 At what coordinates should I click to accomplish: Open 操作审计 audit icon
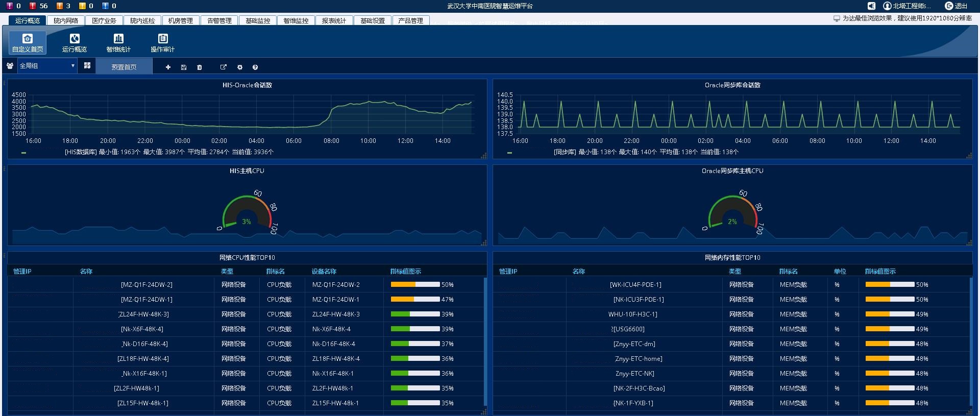click(x=162, y=42)
